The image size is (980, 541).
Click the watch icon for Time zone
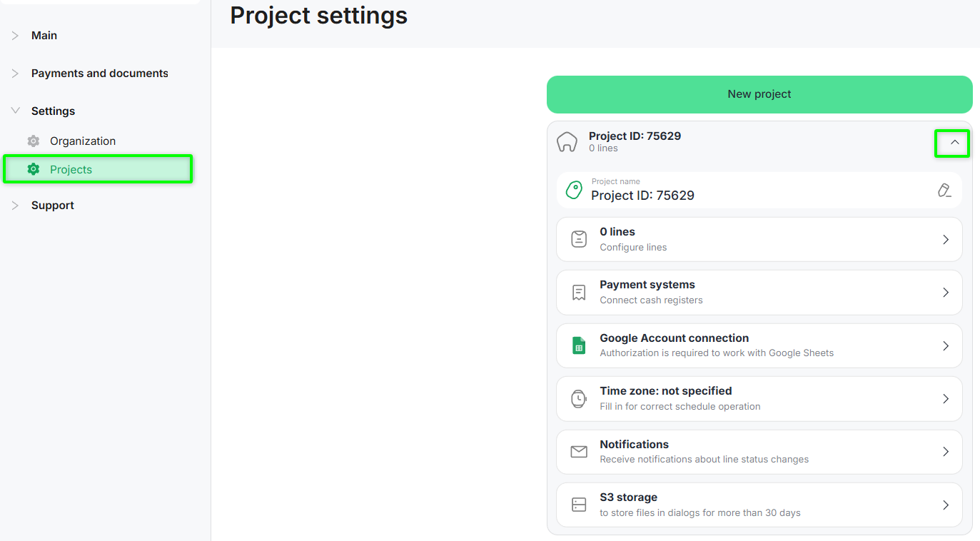pyautogui.click(x=579, y=399)
